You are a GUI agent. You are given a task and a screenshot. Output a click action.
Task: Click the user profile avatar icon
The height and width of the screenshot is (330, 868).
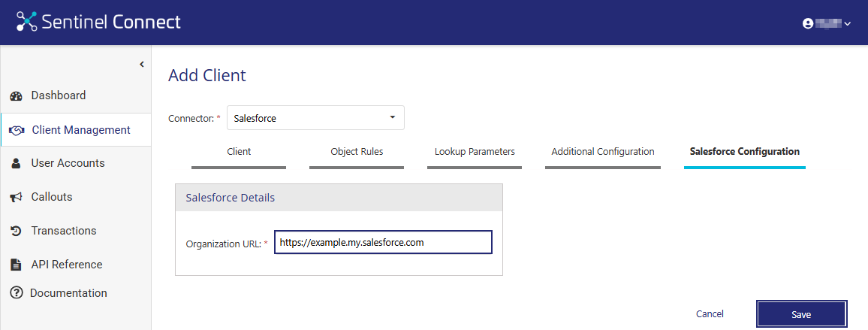pos(808,23)
